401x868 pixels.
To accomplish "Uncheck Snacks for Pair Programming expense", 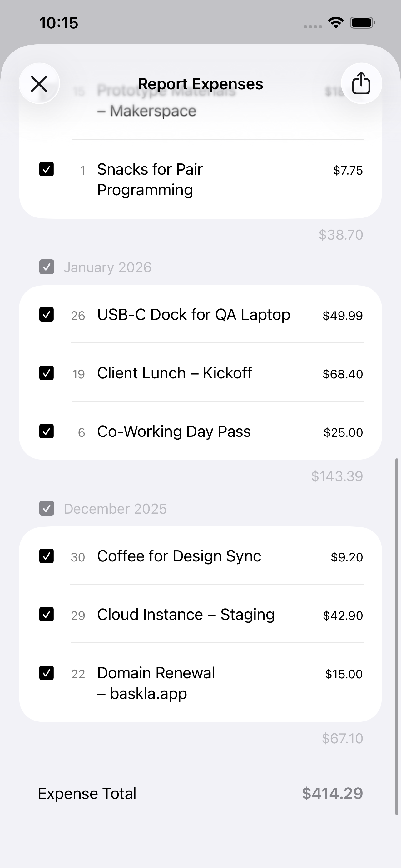I will 47,169.
